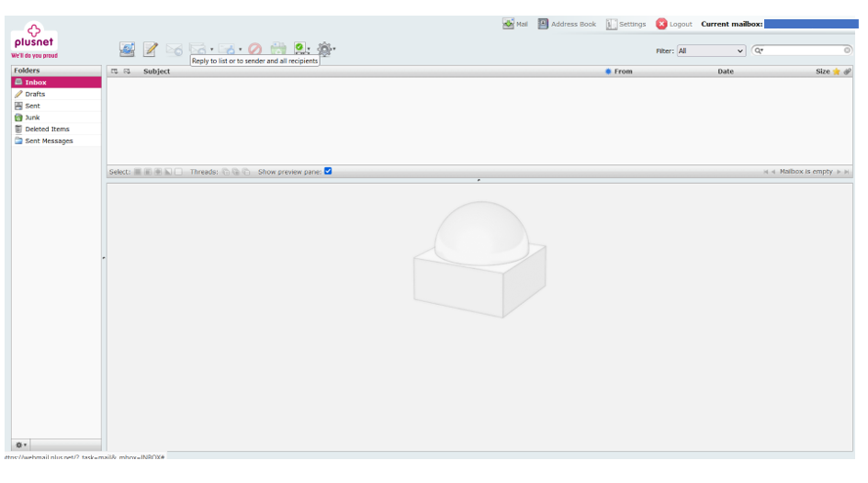Image resolution: width=868 pixels, height=483 pixels.
Task: Open the Filter dropdown set to All
Action: coord(711,51)
